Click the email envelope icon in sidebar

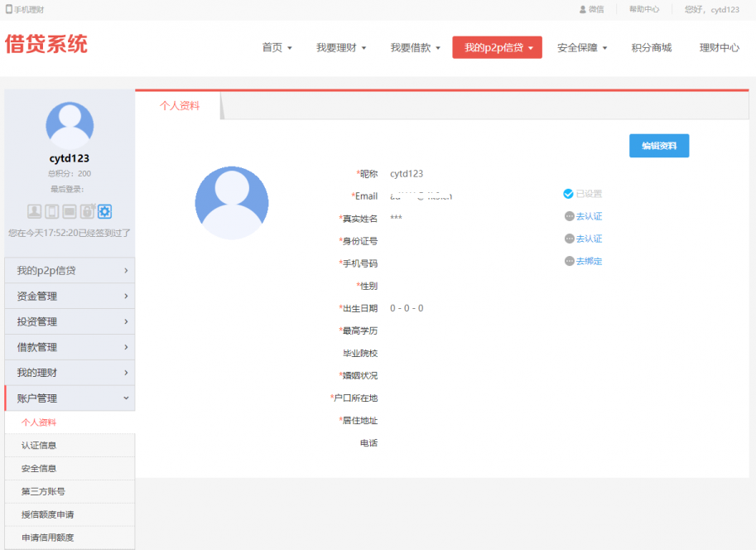click(x=70, y=211)
